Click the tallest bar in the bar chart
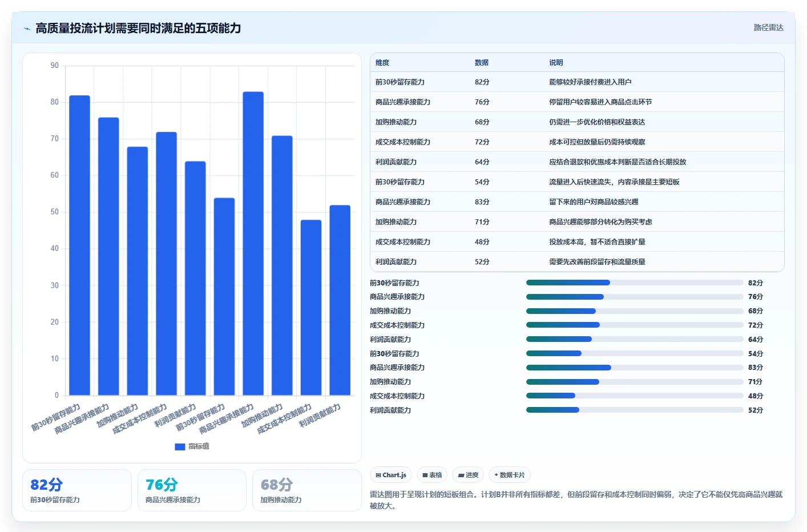Image resolution: width=807 pixels, height=532 pixels. [253, 243]
